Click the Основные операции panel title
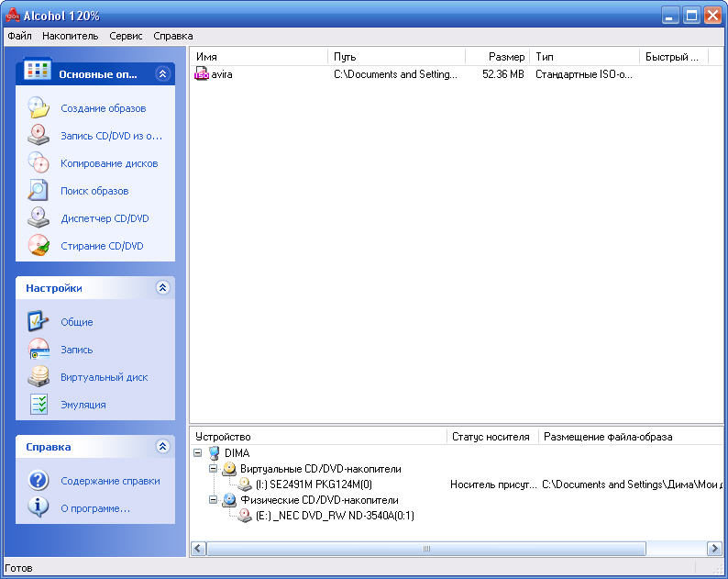The image size is (728, 579). point(97,74)
